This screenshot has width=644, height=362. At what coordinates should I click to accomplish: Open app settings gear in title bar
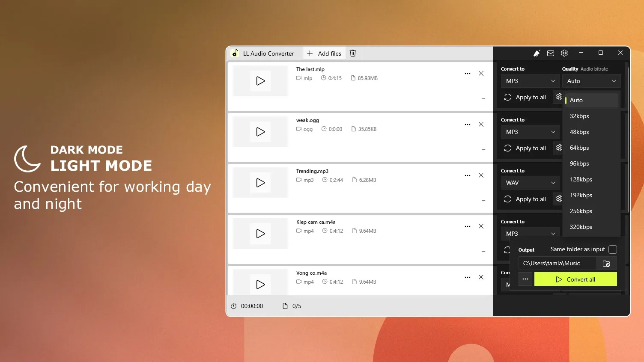[564, 53]
